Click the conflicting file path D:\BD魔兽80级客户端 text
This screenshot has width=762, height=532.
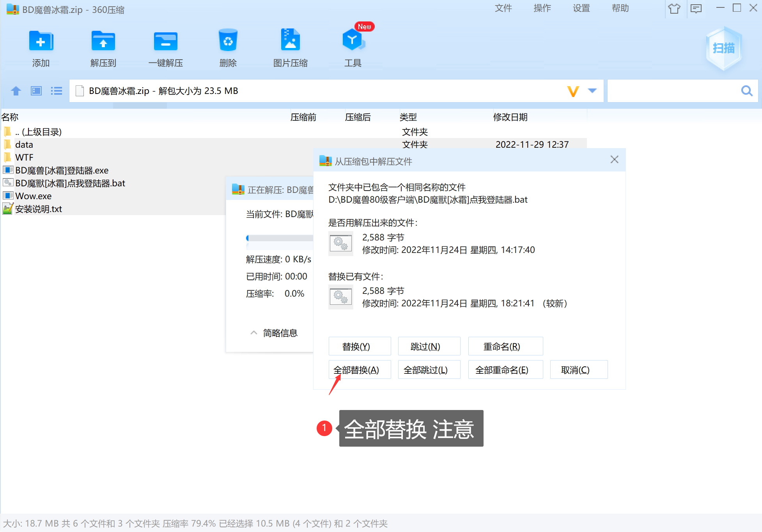(x=428, y=200)
